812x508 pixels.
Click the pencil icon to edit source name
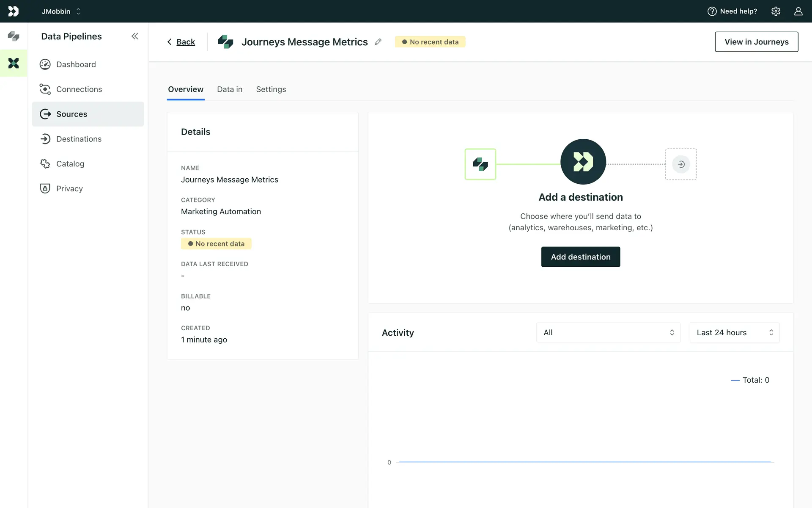tap(378, 42)
